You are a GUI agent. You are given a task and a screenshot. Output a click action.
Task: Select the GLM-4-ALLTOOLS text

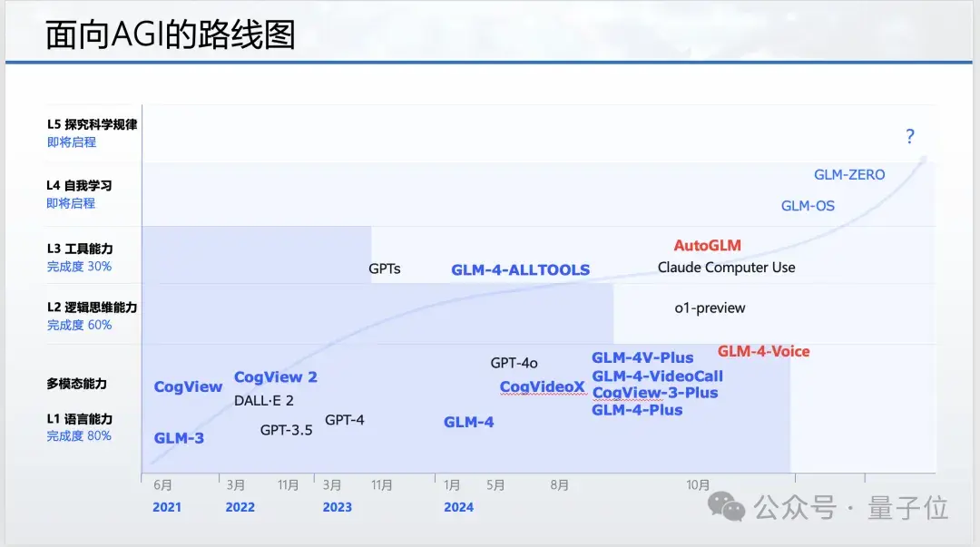click(x=520, y=269)
